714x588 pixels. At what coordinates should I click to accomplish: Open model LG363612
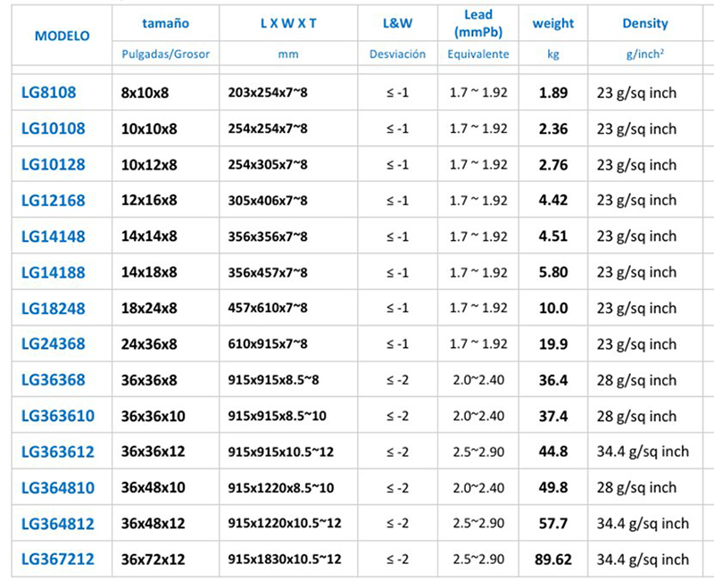[57, 451]
